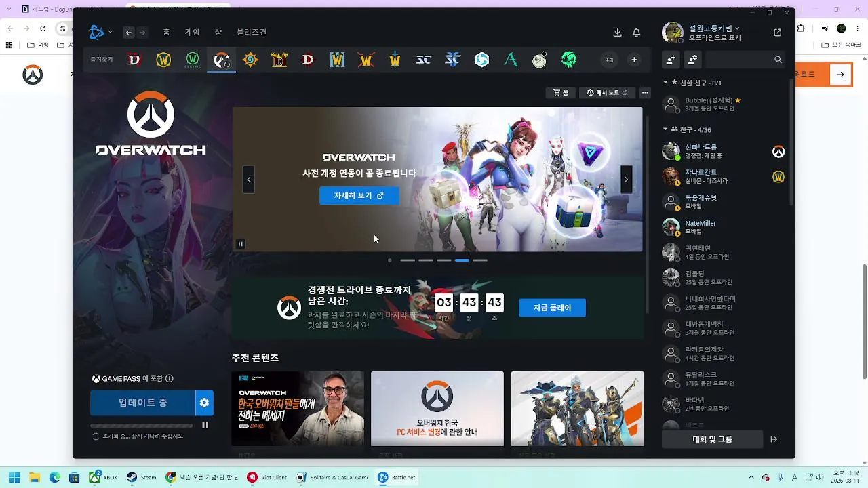The width and height of the screenshot is (868, 488).
Task: Click the 업데이트 중 button
Action: pos(142,403)
